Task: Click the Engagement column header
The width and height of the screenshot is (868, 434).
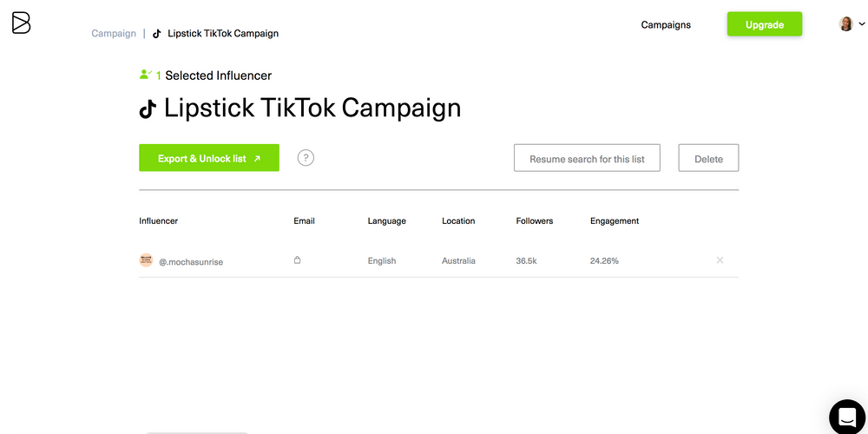Action: click(615, 220)
